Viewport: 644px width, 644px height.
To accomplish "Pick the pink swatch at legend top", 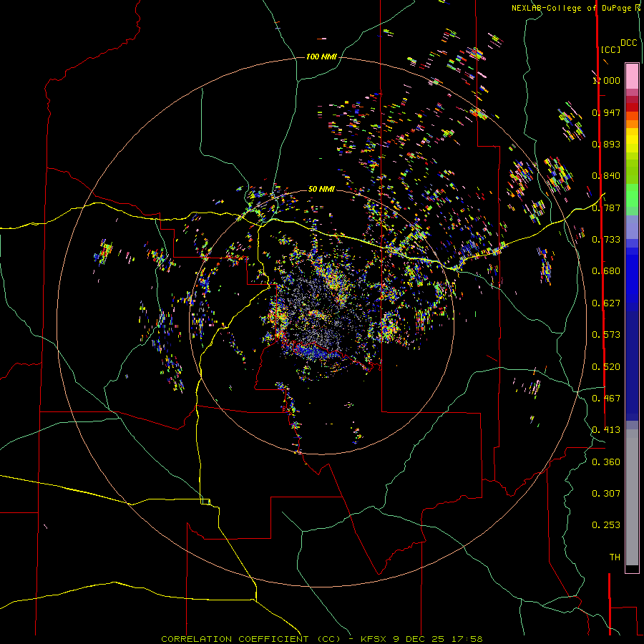I will coord(632,77).
